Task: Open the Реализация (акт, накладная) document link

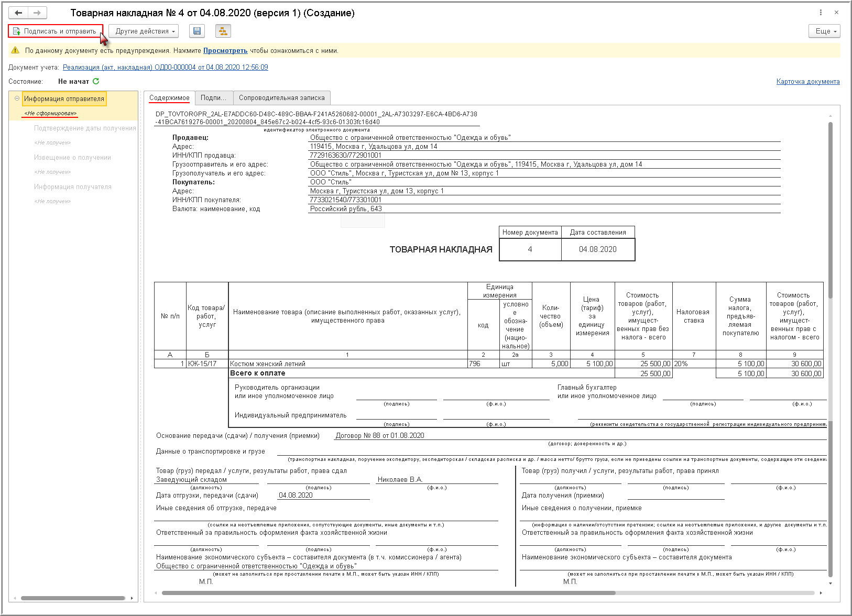Action: click(x=166, y=68)
